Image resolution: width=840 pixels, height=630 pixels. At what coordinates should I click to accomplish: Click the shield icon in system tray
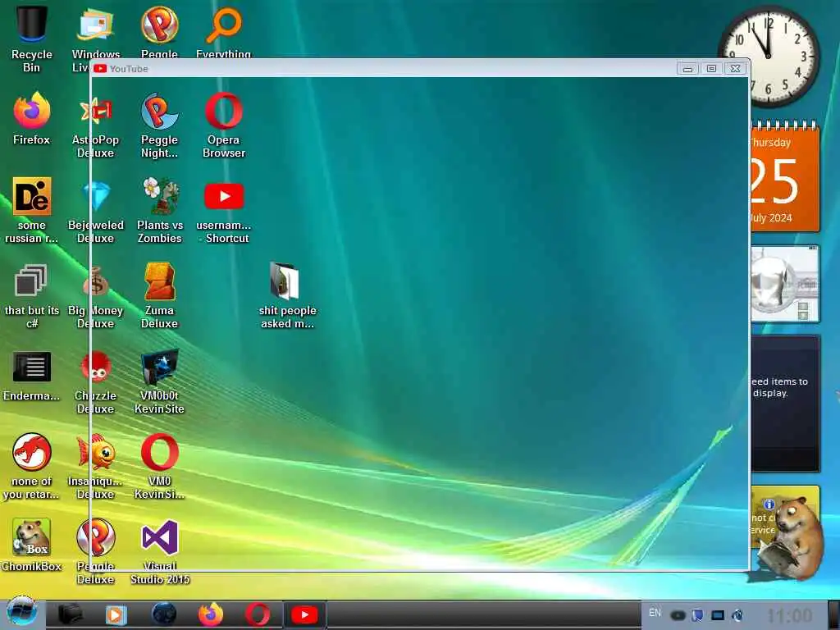coord(697,615)
